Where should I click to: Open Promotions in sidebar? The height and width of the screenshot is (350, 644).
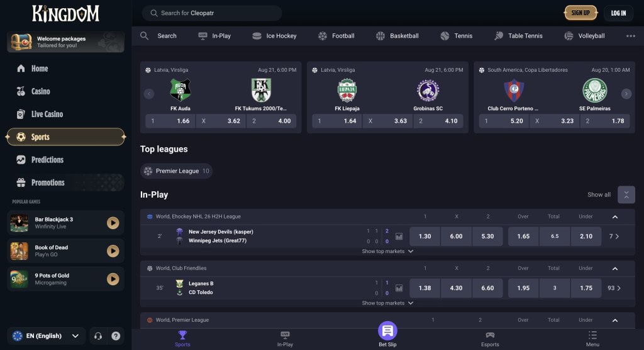tap(65, 183)
